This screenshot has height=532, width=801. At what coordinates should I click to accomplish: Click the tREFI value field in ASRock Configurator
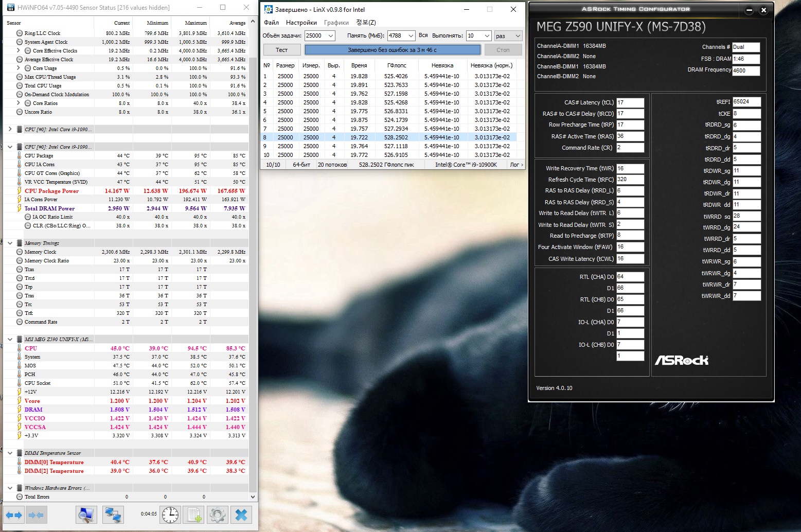[746, 102]
